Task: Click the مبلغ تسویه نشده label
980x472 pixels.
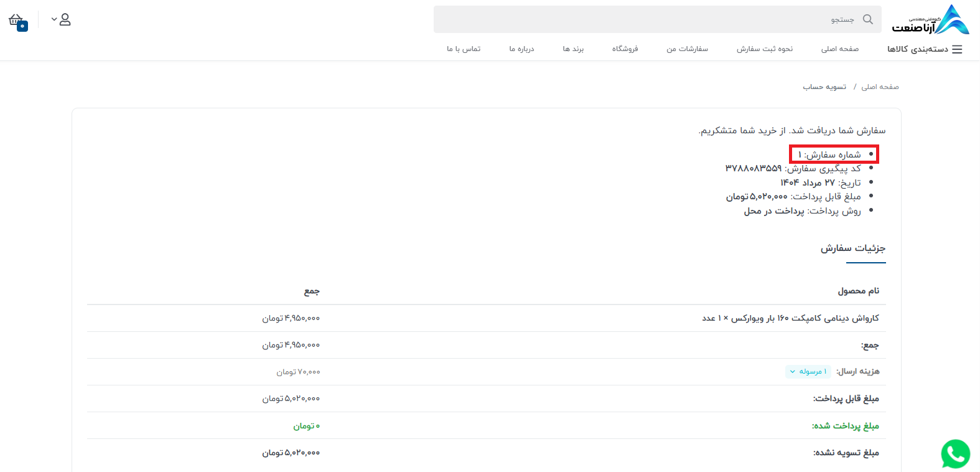Action: click(x=846, y=453)
